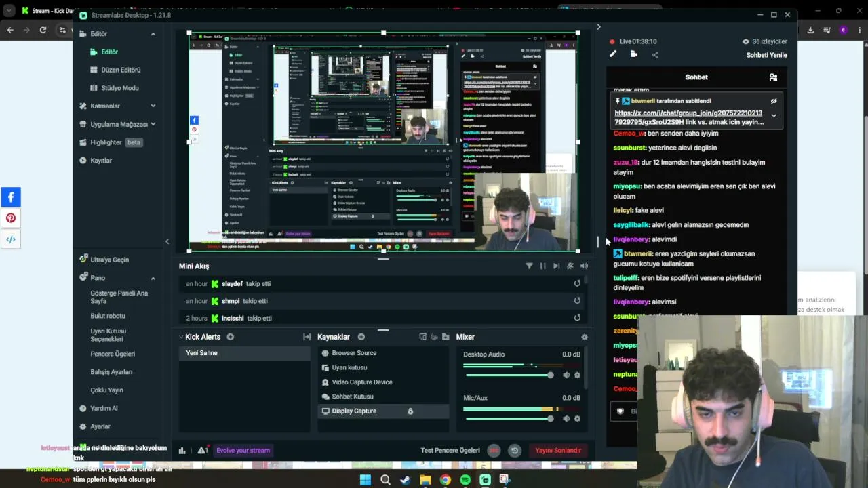The width and height of the screenshot is (868, 488).
Task: Adjust the Desktop Audio volume slider
Action: pos(509,375)
